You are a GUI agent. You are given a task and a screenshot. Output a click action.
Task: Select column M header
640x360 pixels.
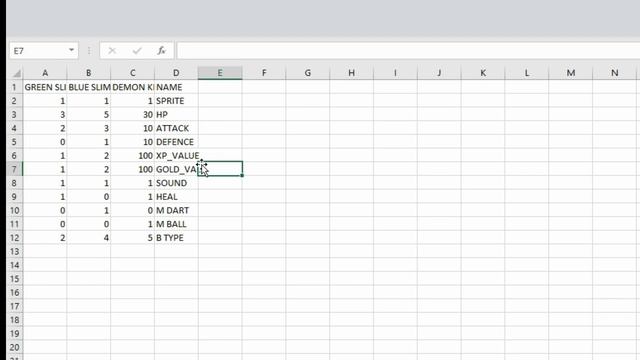pos(571,73)
